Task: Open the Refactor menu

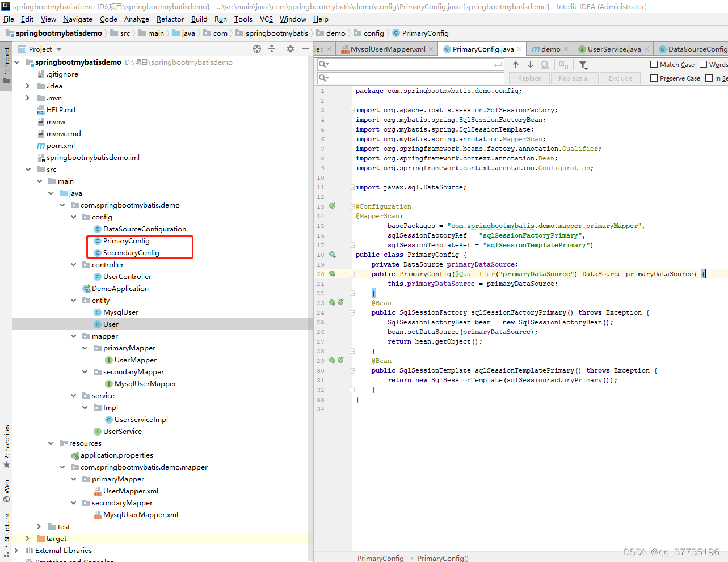Action: 170,19
